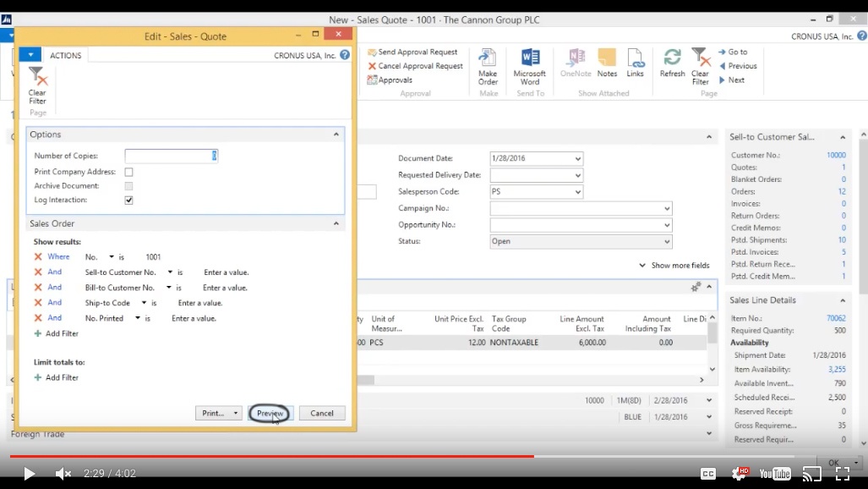Add Filter under Limit totals to

pyautogui.click(x=57, y=377)
